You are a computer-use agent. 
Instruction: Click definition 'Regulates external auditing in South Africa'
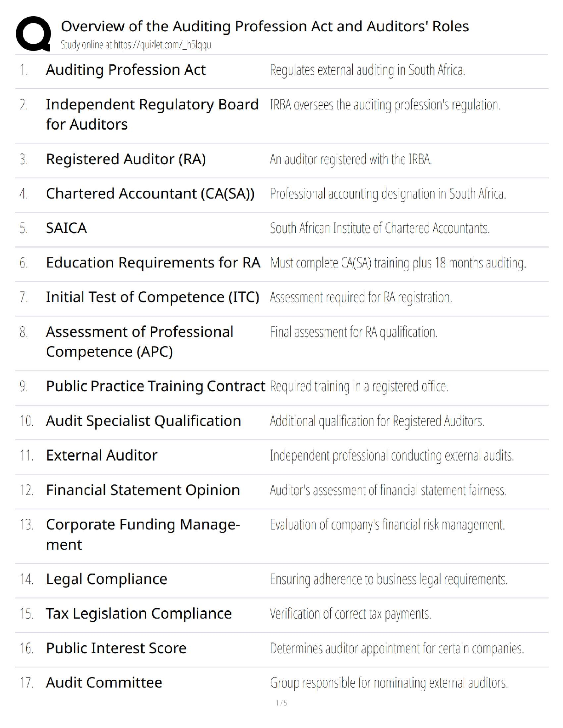click(x=367, y=70)
